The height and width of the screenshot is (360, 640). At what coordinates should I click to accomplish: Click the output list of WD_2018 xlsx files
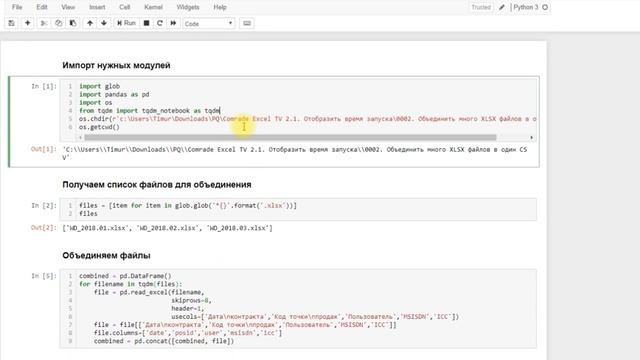[x=167, y=228]
